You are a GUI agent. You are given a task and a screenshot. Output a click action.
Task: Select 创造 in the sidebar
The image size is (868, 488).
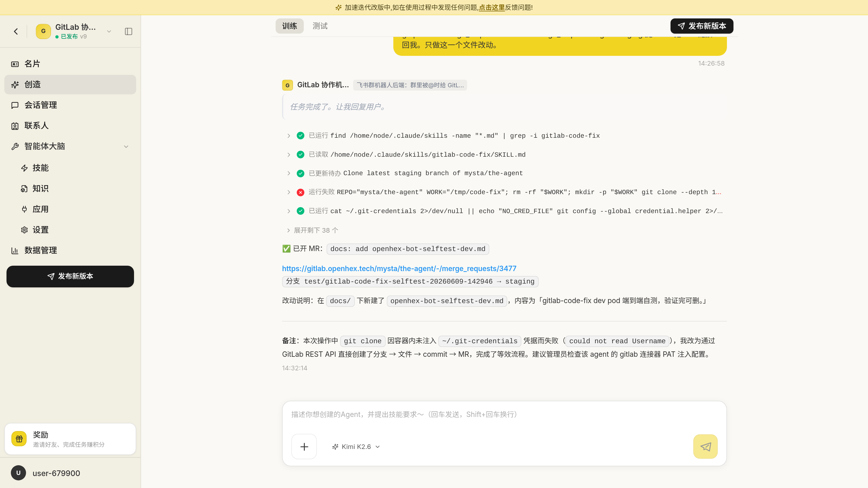[70, 85]
